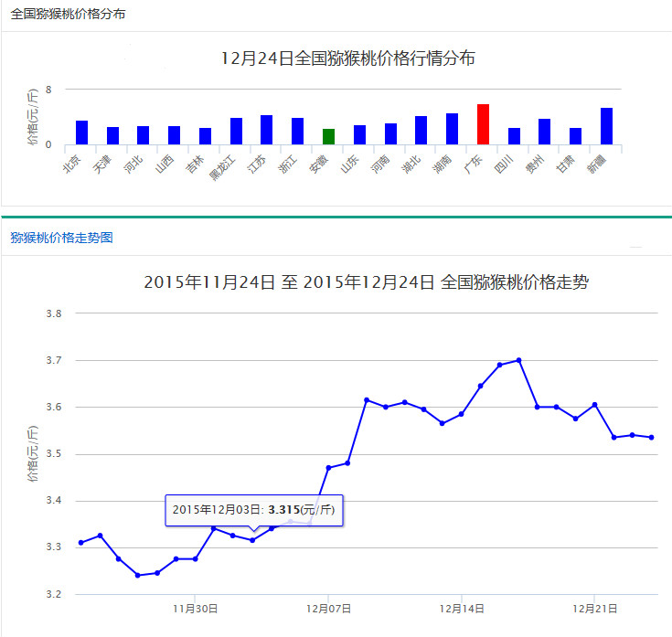Click the 湖南 bar in price distribution chart
The image size is (672, 637).
point(452,129)
